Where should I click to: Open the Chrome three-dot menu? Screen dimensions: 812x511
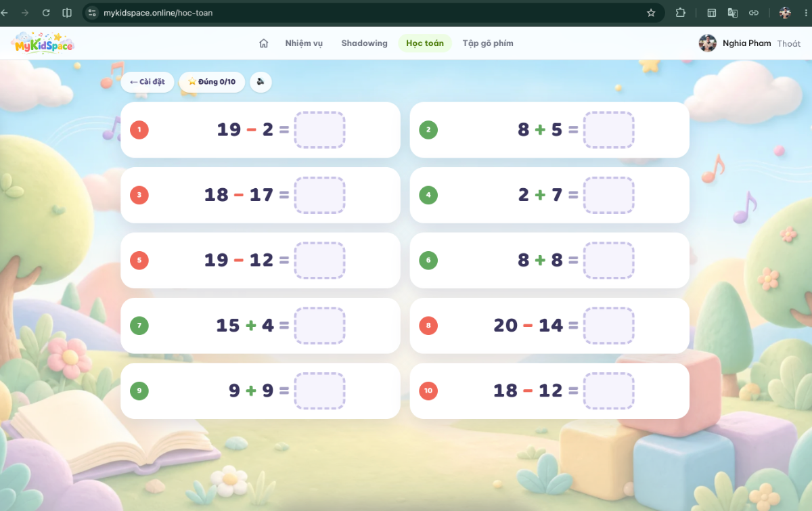807,13
